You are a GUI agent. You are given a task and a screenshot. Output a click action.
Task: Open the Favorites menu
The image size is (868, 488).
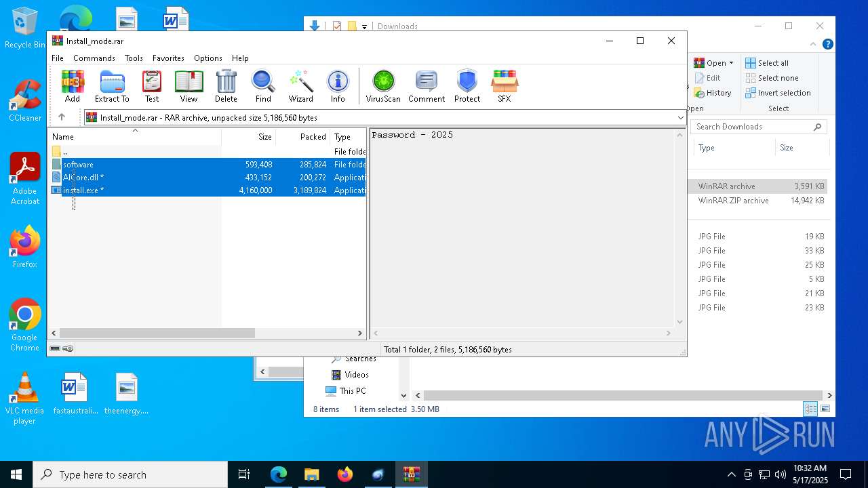[168, 58]
